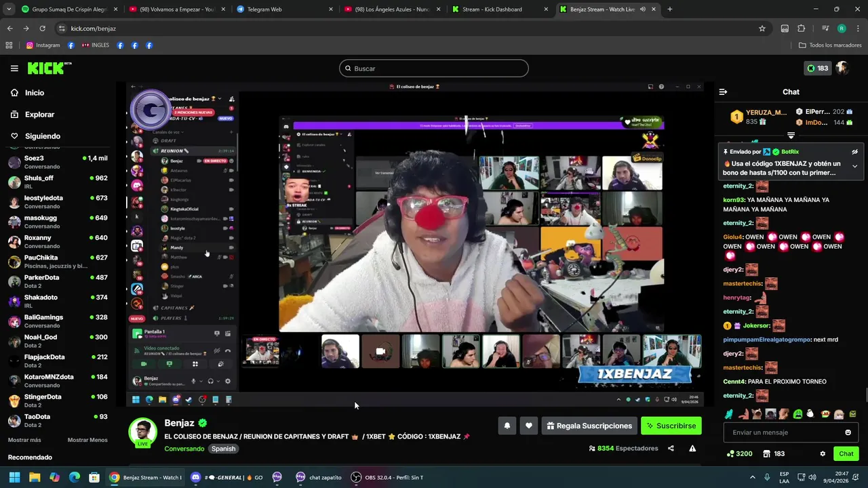Share the stream with the share icon
The width and height of the screenshot is (868, 488).
tap(671, 448)
